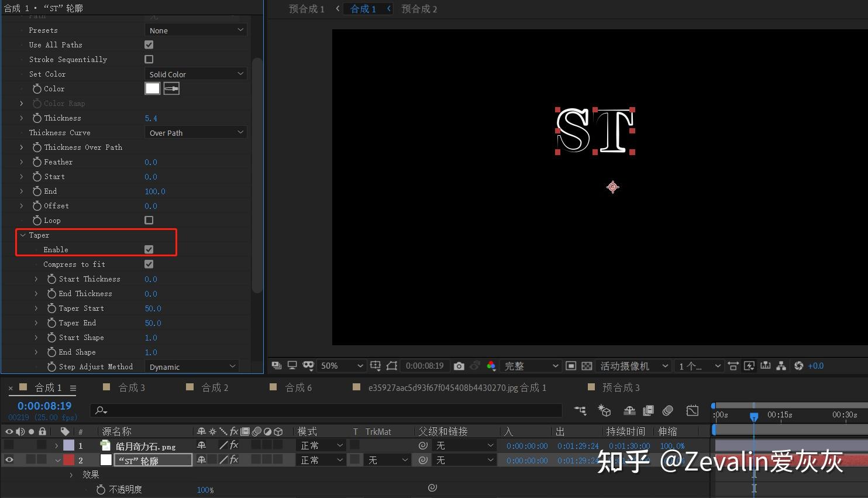Screen dimensions: 868x498
Task: Open the magnification dropdown showing 50%
Action: coord(342,366)
